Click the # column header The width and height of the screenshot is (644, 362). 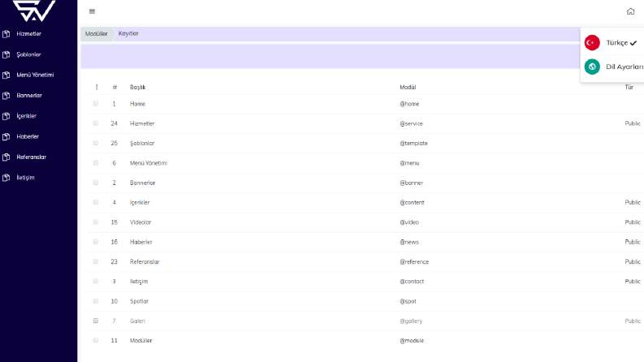click(115, 87)
